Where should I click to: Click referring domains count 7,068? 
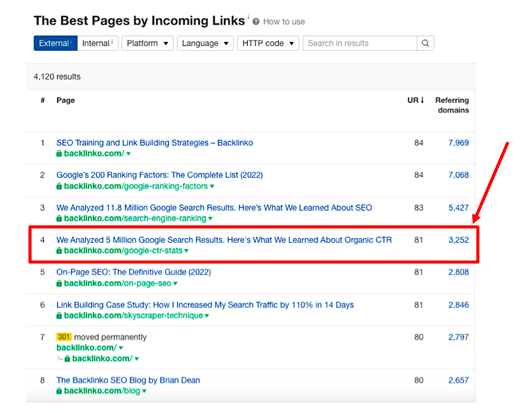pos(459,175)
